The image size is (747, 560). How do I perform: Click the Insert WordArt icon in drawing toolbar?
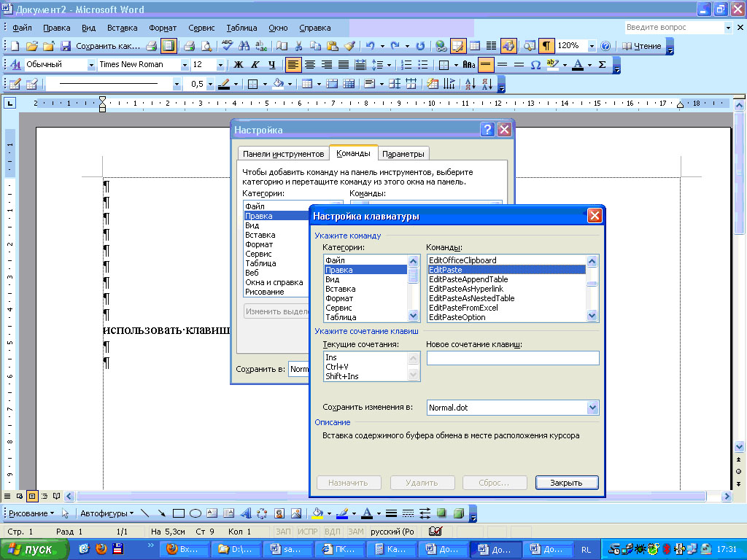tap(245, 513)
